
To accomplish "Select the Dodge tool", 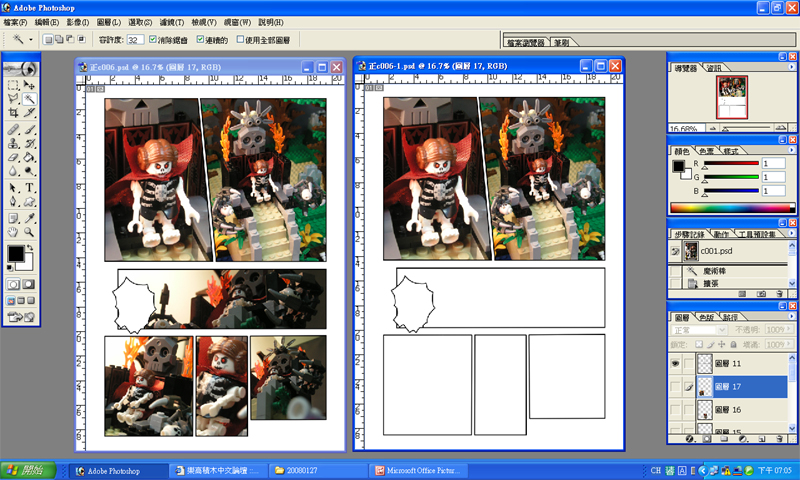I will tap(29, 171).
